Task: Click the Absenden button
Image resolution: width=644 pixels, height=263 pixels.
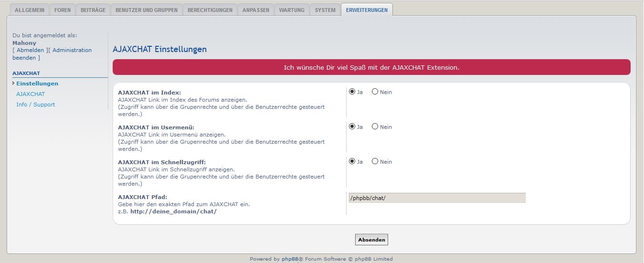Action: tap(371, 240)
